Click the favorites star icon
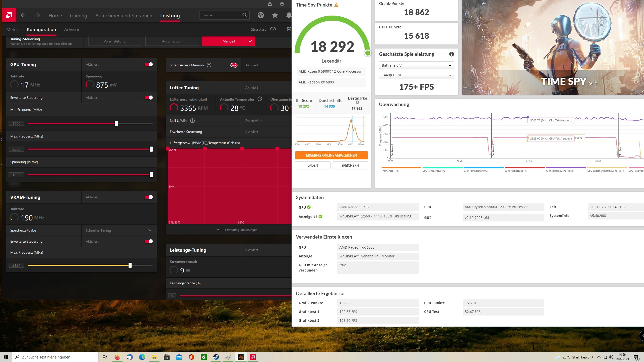 275,15
